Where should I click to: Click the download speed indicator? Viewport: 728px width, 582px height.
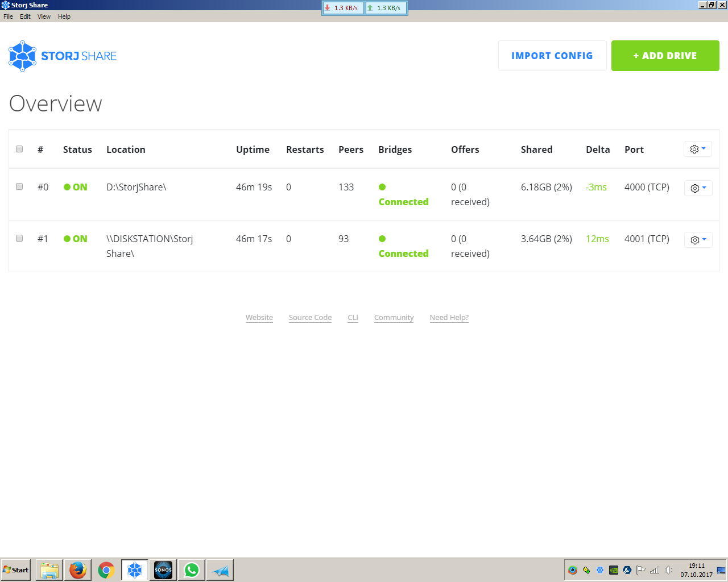click(x=343, y=8)
